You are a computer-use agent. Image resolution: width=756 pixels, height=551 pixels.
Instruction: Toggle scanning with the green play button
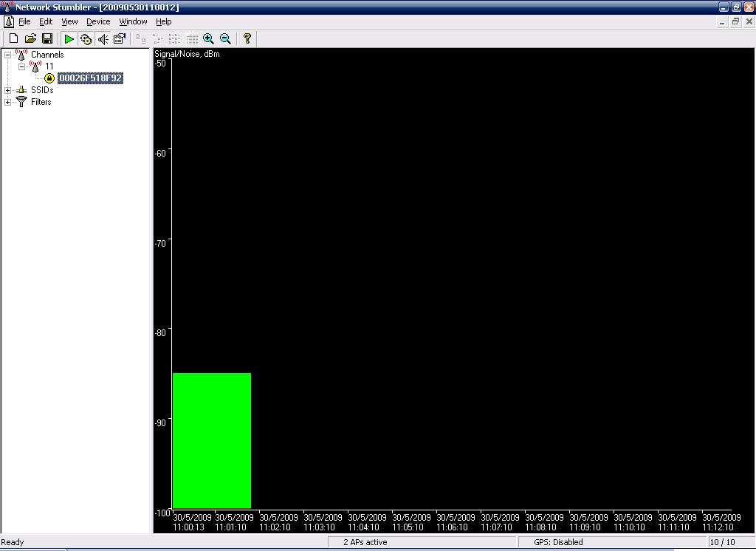(69, 38)
